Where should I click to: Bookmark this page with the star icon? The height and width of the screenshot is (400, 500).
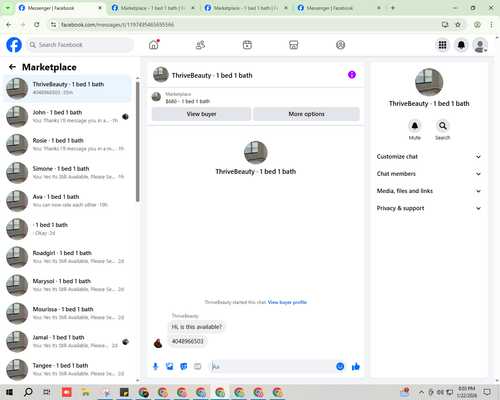point(458,24)
